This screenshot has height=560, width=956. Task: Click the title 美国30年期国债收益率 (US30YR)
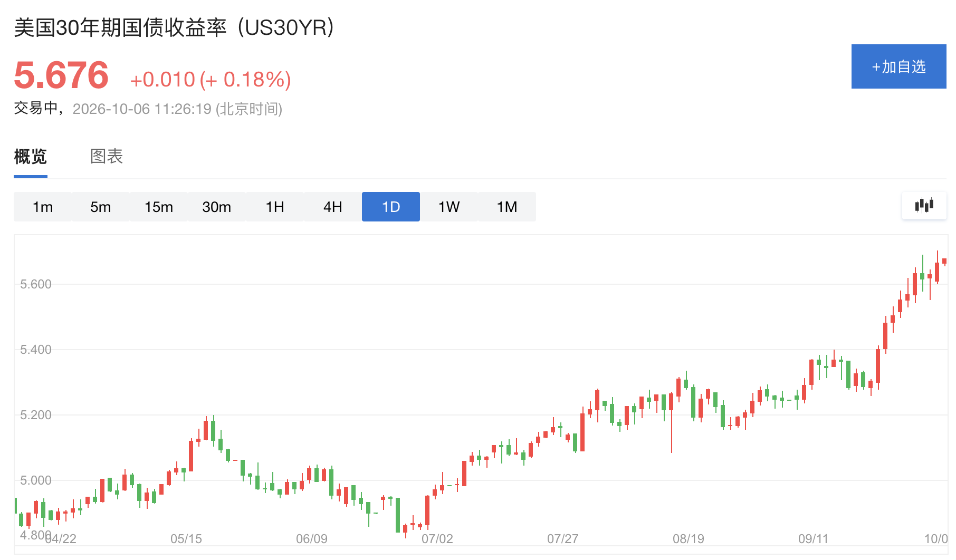click(174, 27)
